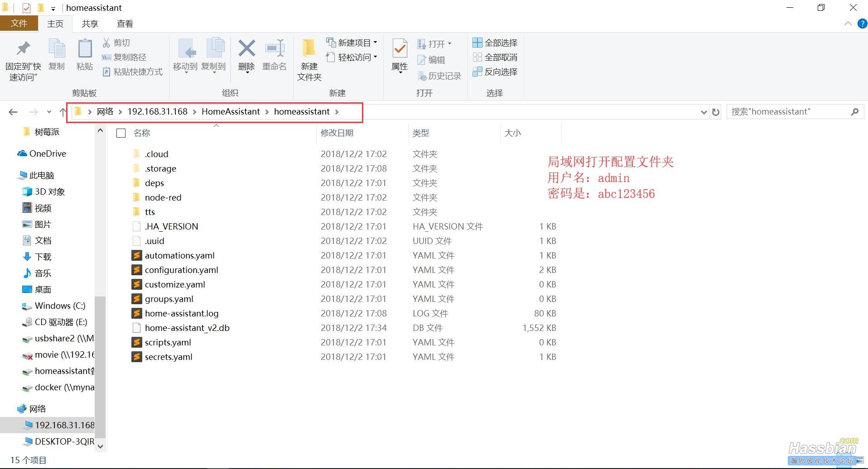This screenshot has width=868, height=469.
Task: Click the Delete (删除) X icon
Action: [246, 48]
